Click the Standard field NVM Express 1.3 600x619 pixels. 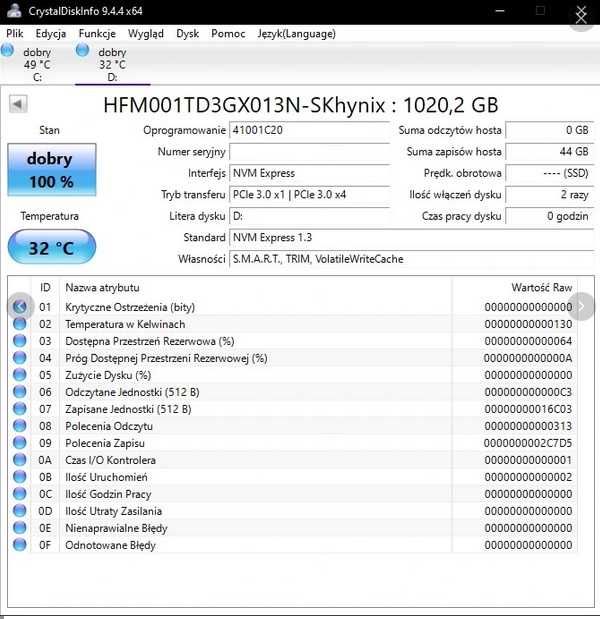coord(411,238)
